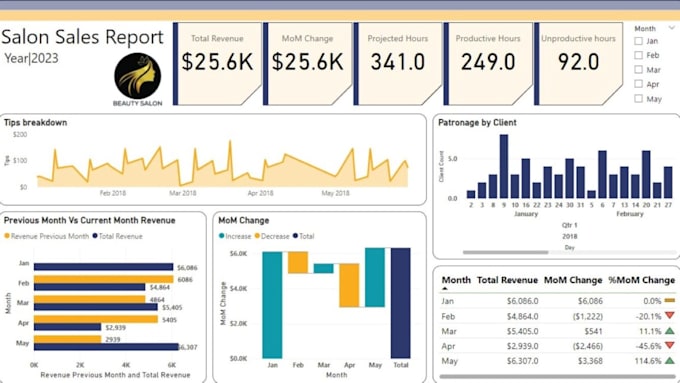This screenshot has height=383, width=680.
Task: Enable the Apr month checkbox
Action: pyautogui.click(x=638, y=84)
